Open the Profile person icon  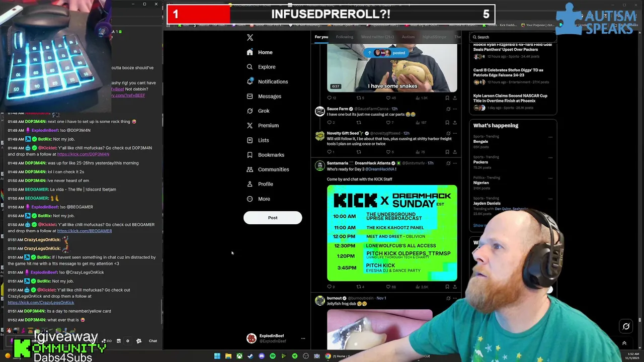(250, 184)
